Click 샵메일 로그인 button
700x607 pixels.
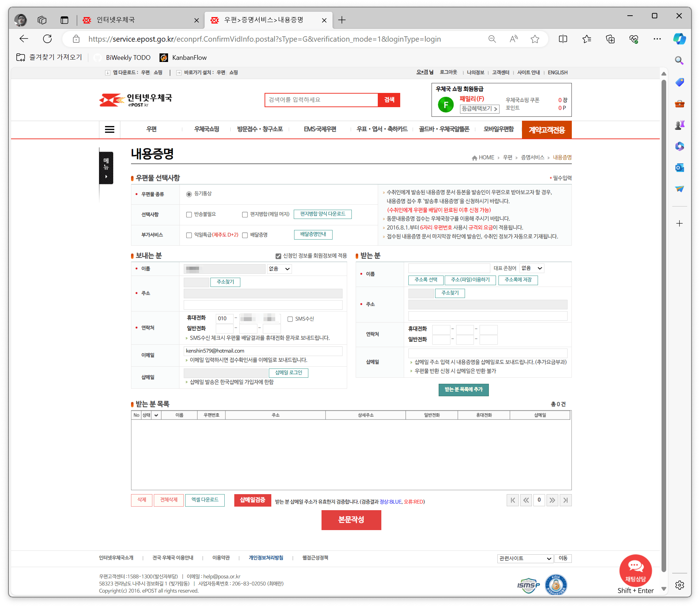(x=288, y=373)
